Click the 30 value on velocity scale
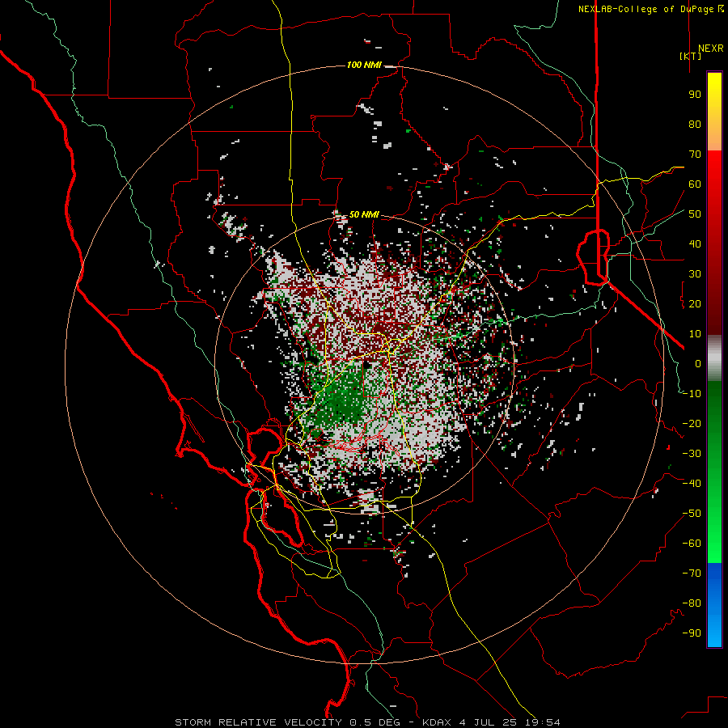Viewport: 728px width, 728px height. (695, 274)
